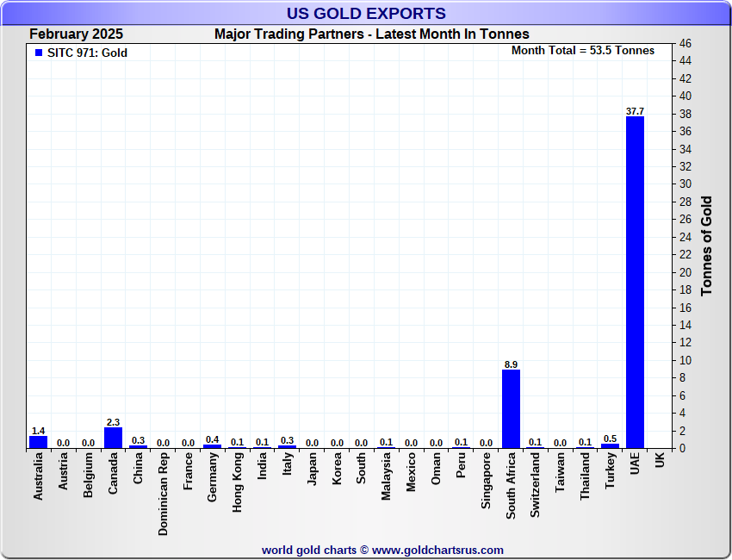Click the blue SITC 971 legend square
732x560 pixels.
pyautogui.click(x=38, y=53)
